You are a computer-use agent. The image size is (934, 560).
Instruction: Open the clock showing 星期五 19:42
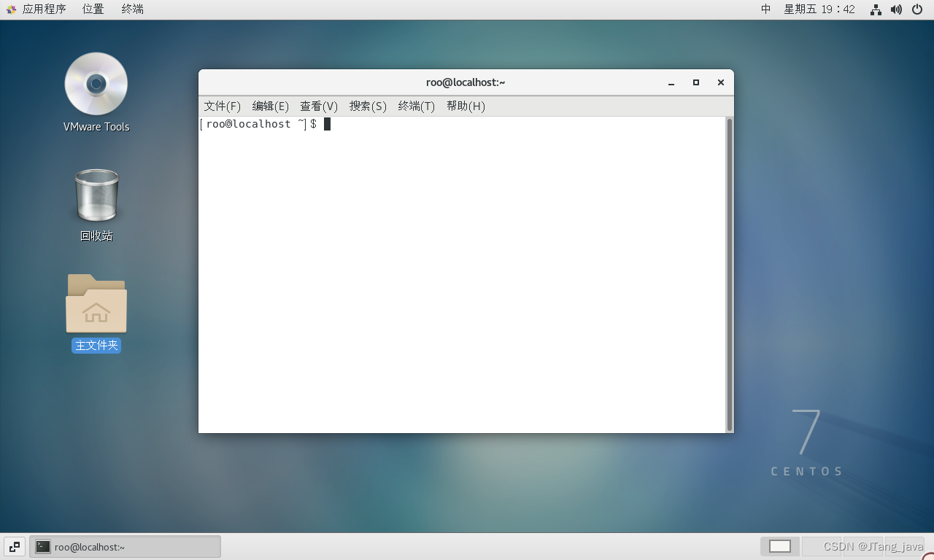tap(819, 9)
